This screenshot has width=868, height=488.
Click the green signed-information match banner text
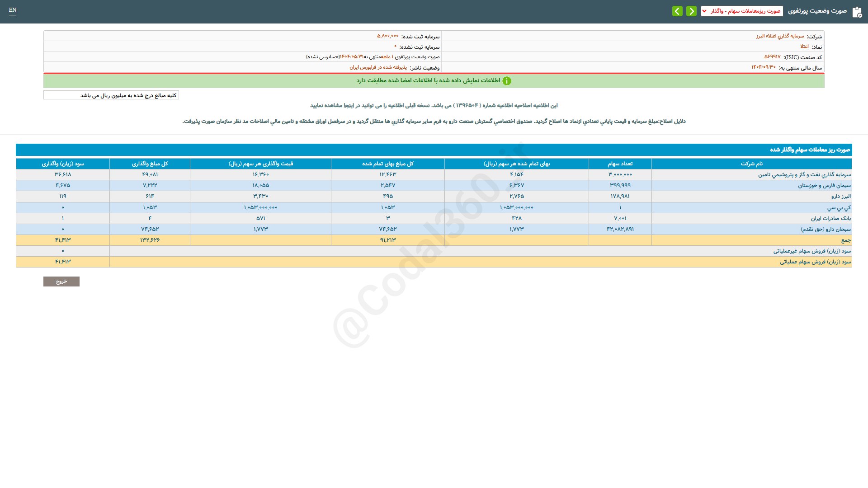(x=428, y=80)
